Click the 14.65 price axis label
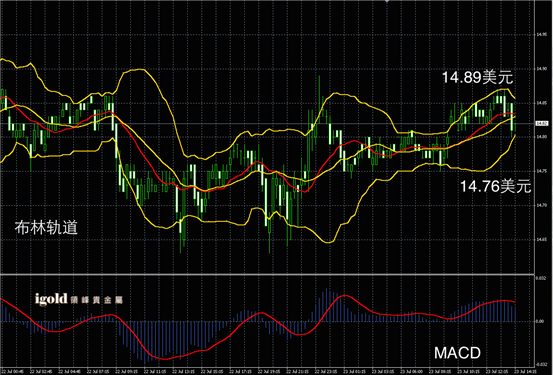553x375 pixels. (542, 239)
